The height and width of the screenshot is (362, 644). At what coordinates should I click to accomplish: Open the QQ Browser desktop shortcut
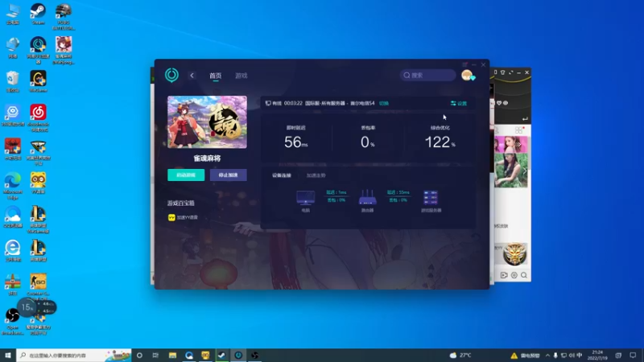pyautogui.click(x=13, y=217)
